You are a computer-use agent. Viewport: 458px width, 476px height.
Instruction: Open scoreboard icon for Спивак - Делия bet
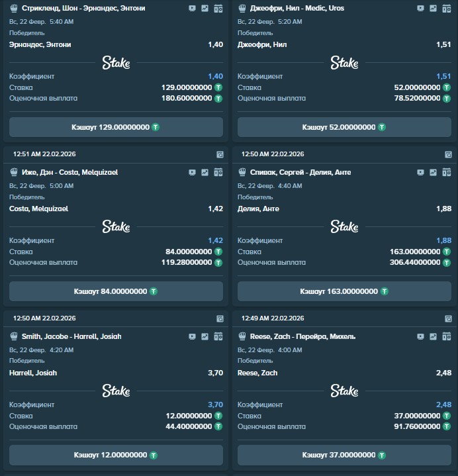(x=447, y=172)
